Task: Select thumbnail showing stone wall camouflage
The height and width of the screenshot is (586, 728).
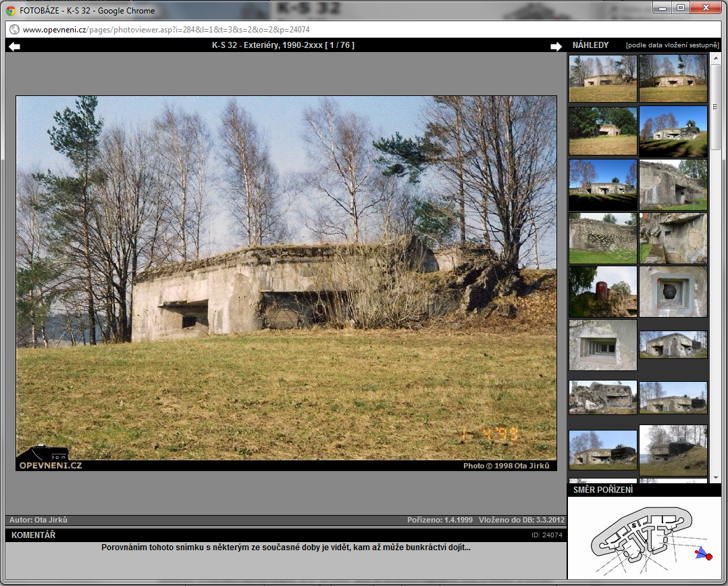Action: point(602,239)
